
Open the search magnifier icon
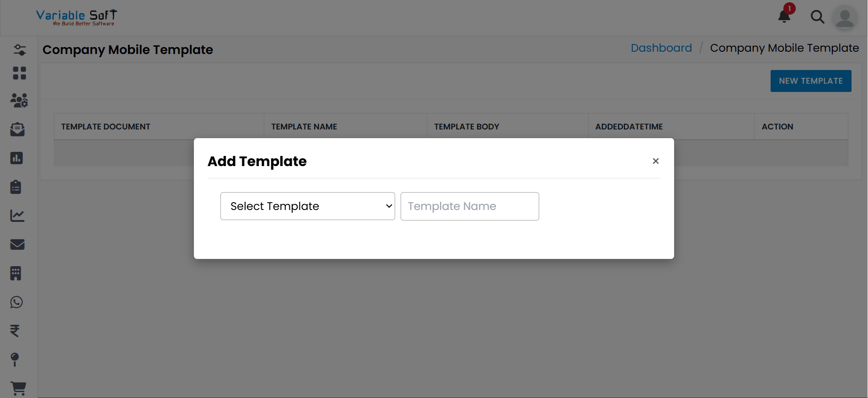pos(818,17)
